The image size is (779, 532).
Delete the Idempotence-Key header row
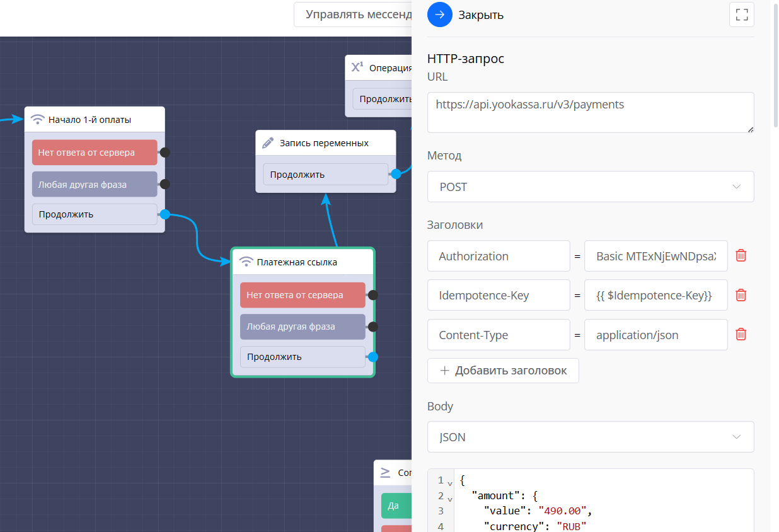pos(741,295)
